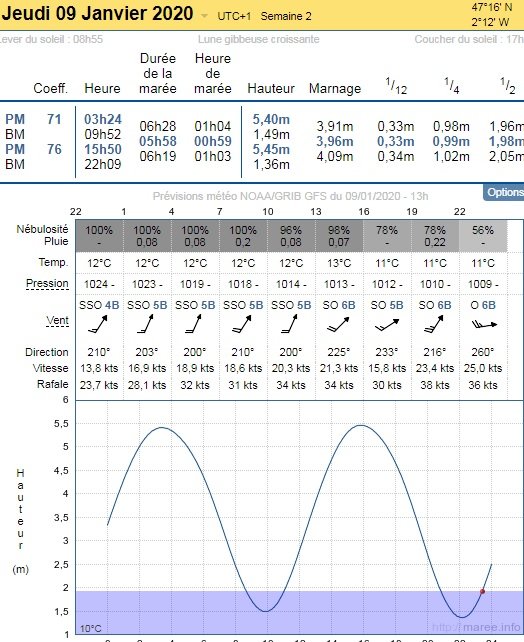Click the wind label SSO 4B
The height and width of the screenshot is (642, 524).
[x=99, y=305]
